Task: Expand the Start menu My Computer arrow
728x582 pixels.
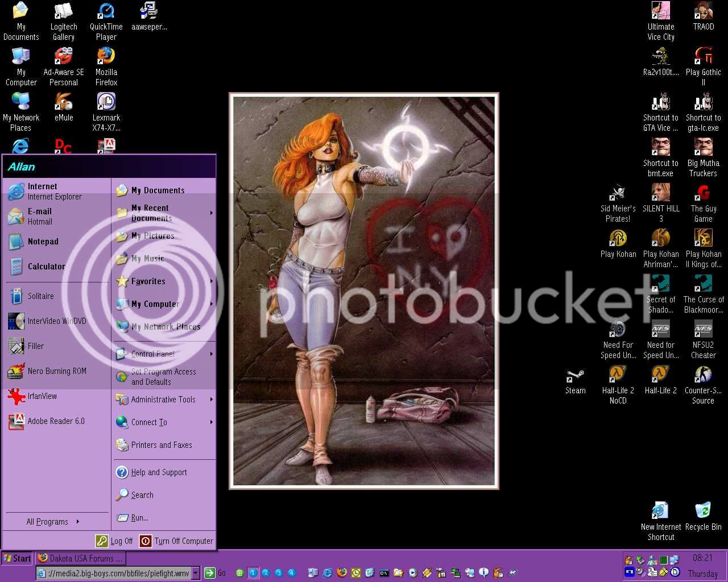Action: [x=212, y=304]
